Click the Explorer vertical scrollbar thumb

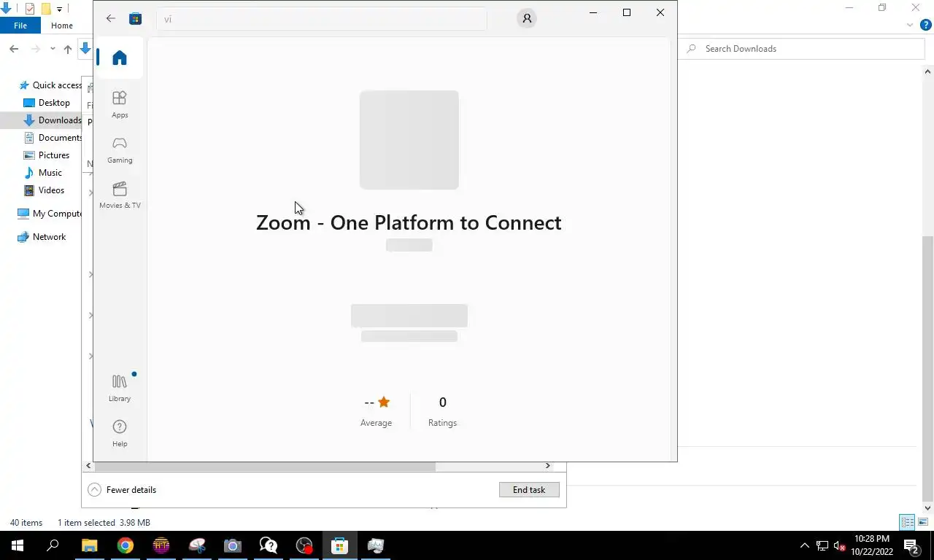point(928,370)
